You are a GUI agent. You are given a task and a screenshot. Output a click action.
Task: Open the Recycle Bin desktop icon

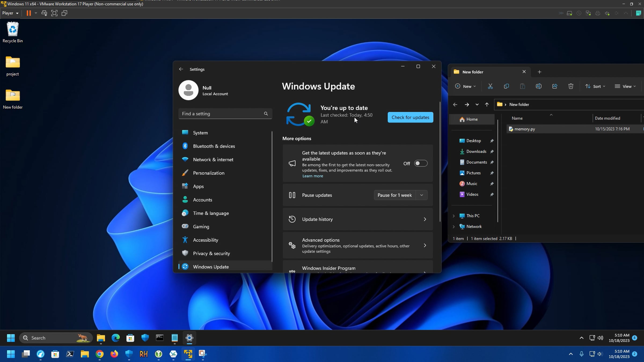click(x=13, y=32)
